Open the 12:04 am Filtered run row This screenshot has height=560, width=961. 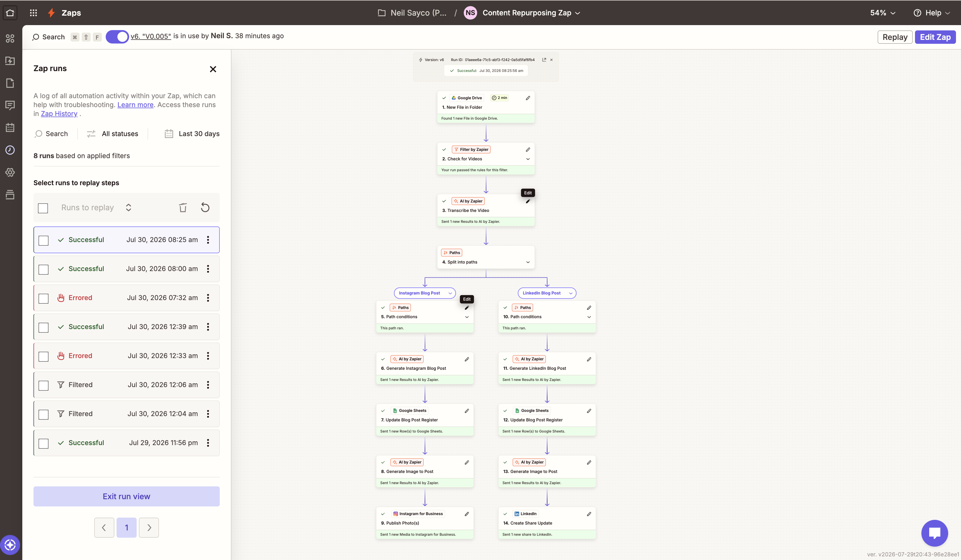click(x=126, y=414)
